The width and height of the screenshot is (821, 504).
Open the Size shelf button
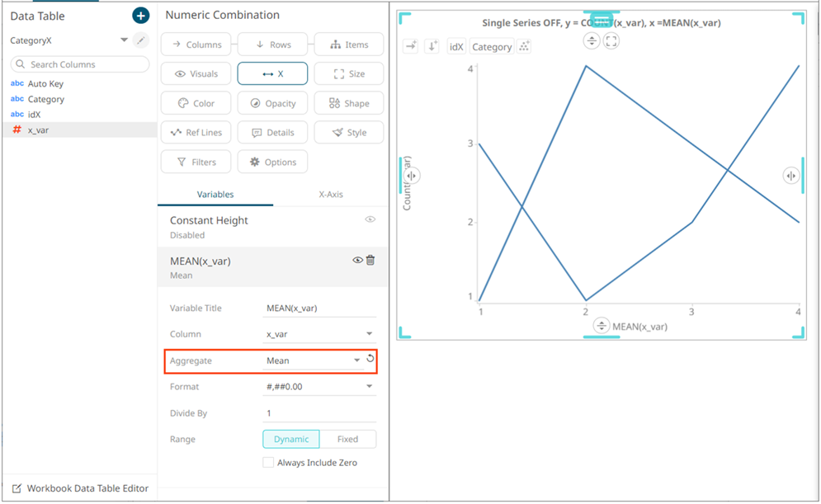(349, 73)
